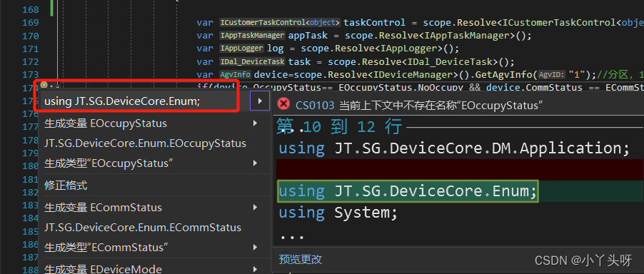This screenshot has width=644, height=274.
Task: Expand the highlighted submenu arrow button
Action: [x=260, y=101]
